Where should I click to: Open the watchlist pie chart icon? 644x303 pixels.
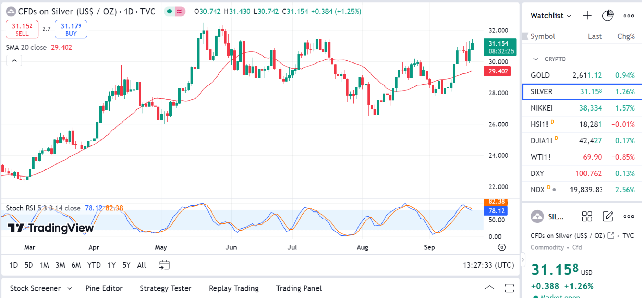(607, 15)
